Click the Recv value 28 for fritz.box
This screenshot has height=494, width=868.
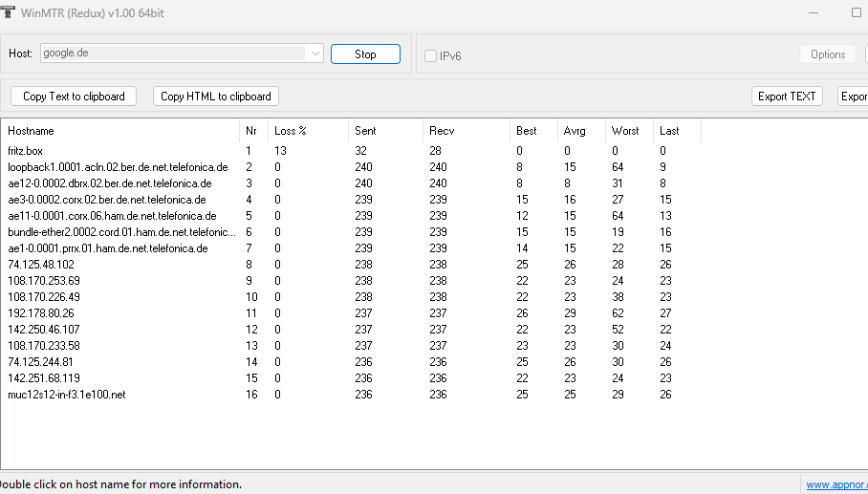click(x=436, y=151)
